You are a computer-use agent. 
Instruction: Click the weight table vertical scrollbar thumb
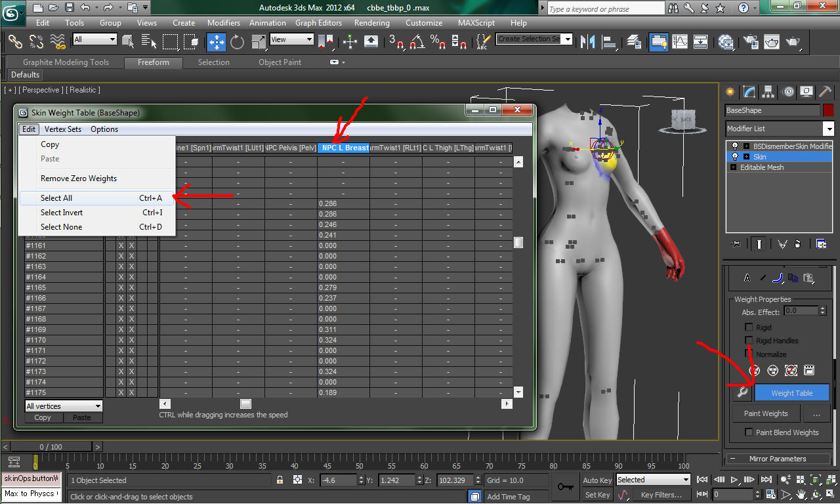(518, 243)
